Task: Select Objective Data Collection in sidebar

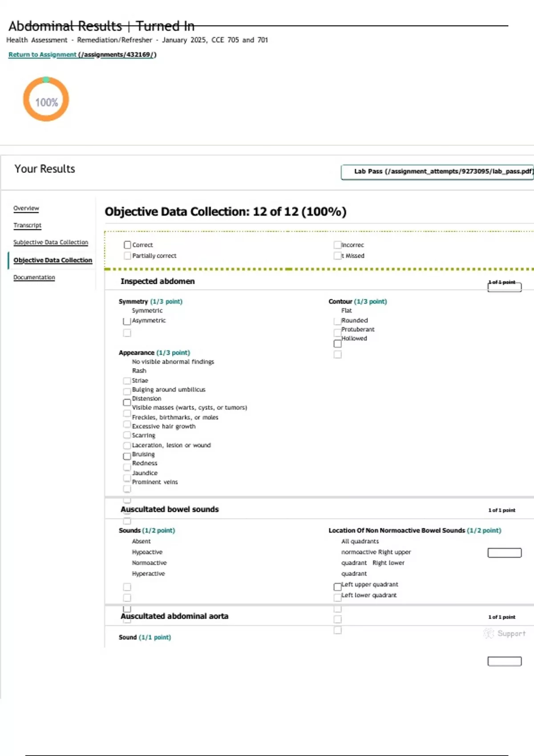Action: click(53, 260)
